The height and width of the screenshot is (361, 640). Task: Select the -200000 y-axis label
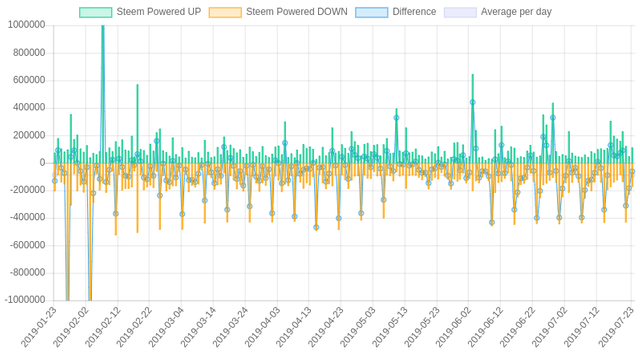[27, 190]
